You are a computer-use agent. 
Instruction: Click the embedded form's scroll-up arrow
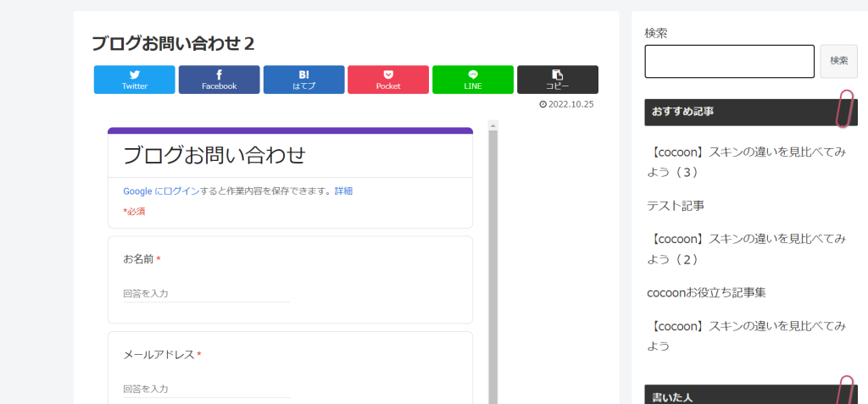(492, 125)
